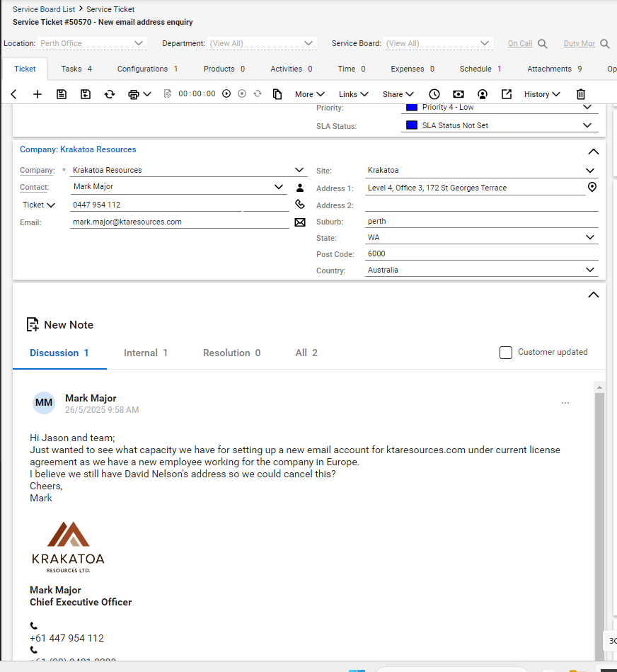Open the More dropdown menu
Screen dimensions: 617x672
point(310,94)
